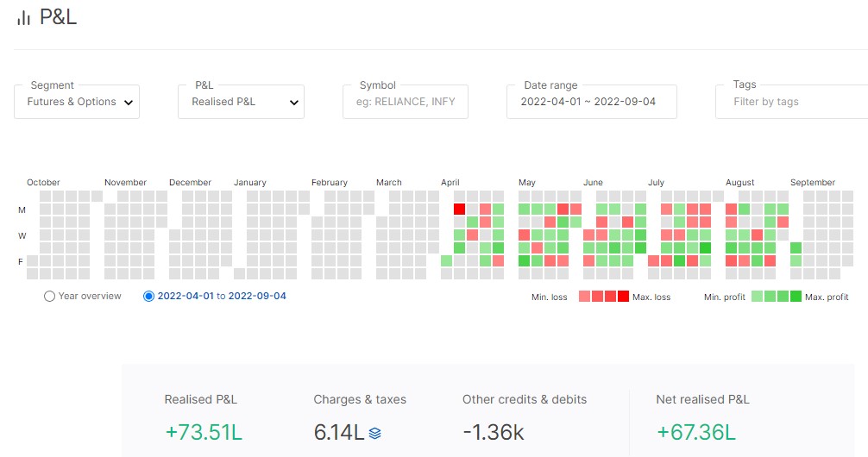Viewport: 868px width, 457px height.
Task: Click the +67.36L Net realised P&L value
Action: click(x=695, y=432)
